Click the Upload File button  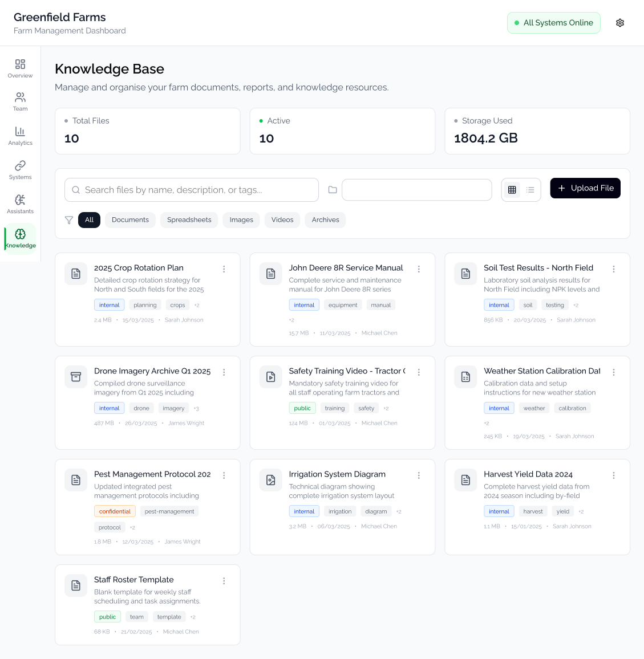585,188
